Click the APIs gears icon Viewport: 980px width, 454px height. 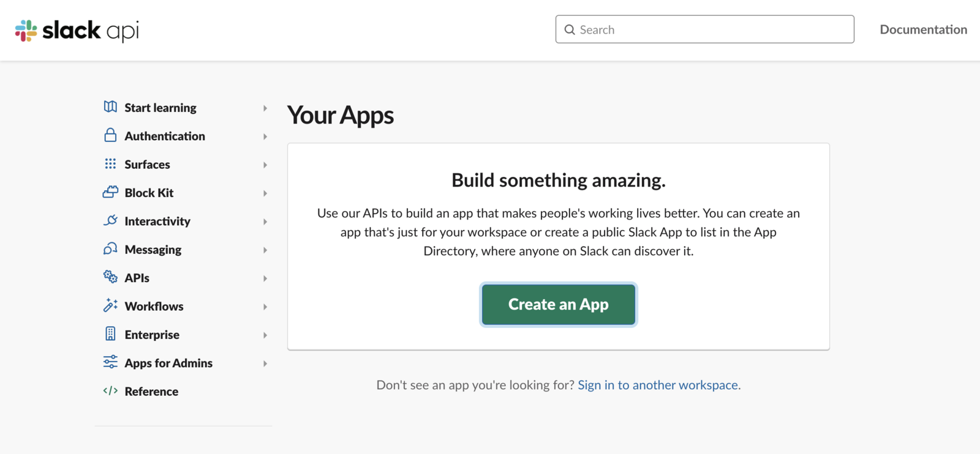(110, 277)
